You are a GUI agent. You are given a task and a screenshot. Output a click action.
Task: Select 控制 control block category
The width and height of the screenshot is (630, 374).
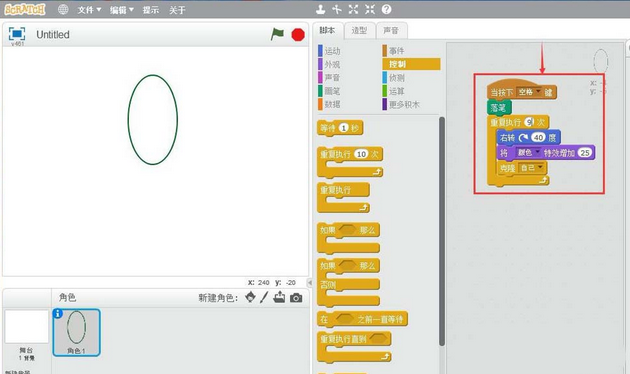pyautogui.click(x=411, y=64)
